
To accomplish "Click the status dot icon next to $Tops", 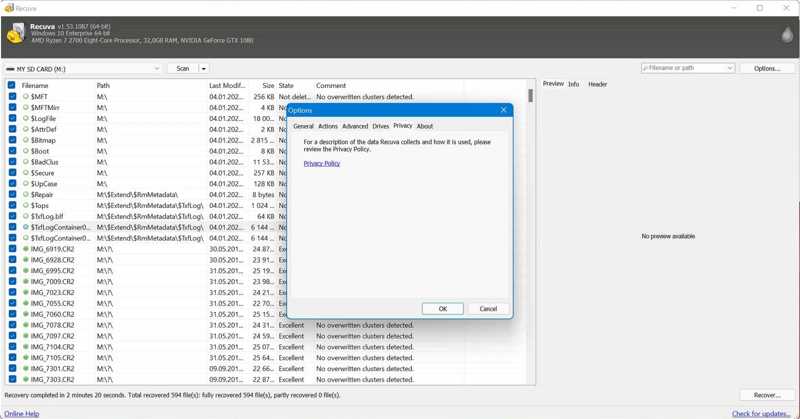I will point(26,205).
